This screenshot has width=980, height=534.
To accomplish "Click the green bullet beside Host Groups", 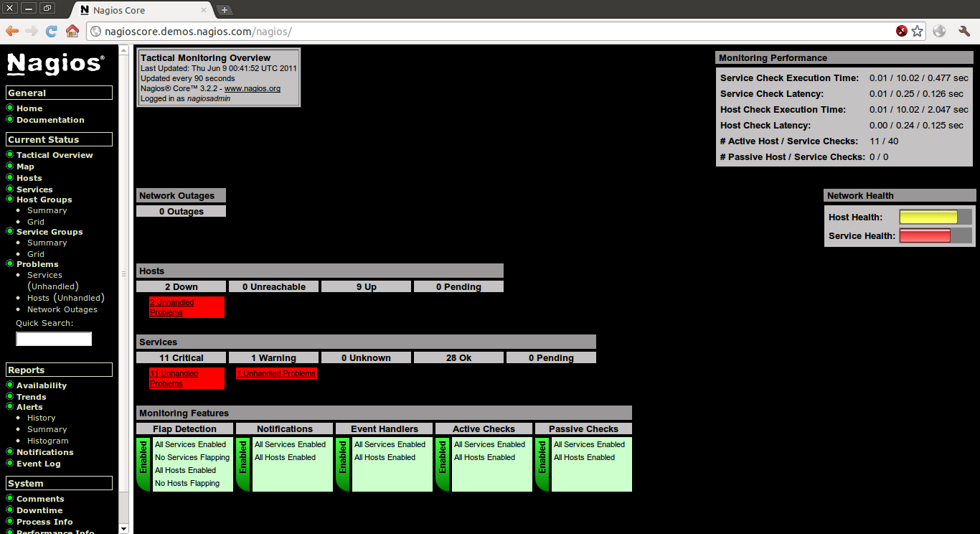I will coord(10,199).
